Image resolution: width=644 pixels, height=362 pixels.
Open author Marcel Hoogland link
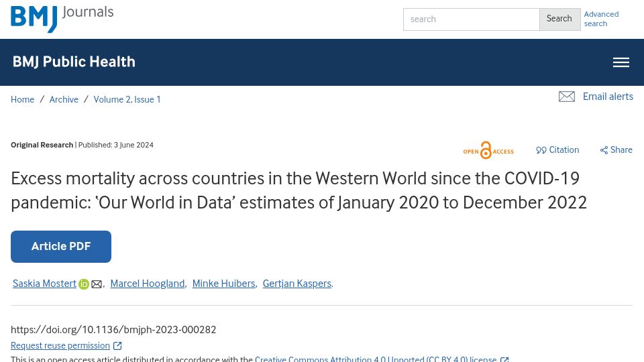click(148, 284)
